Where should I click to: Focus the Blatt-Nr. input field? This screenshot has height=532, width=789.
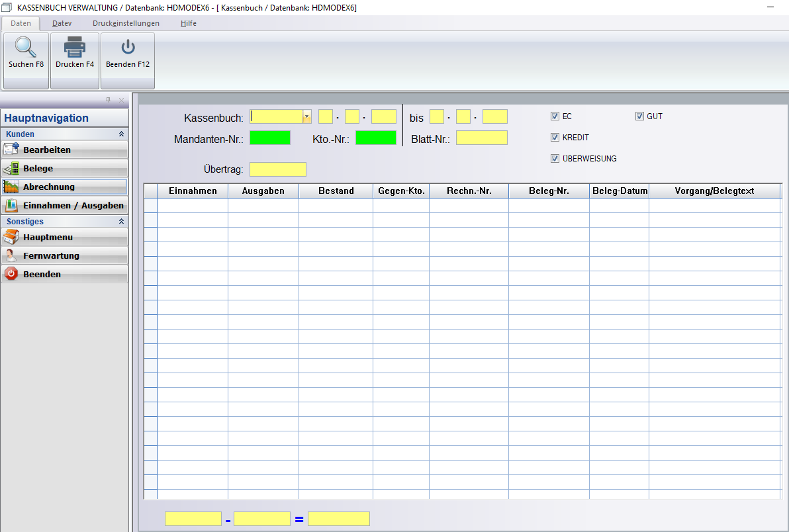tap(482, 138)
